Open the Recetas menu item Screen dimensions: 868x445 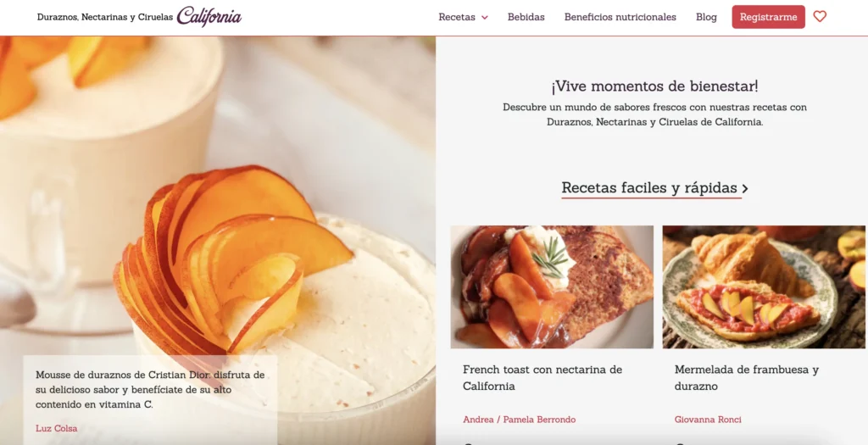pos(457,17)
